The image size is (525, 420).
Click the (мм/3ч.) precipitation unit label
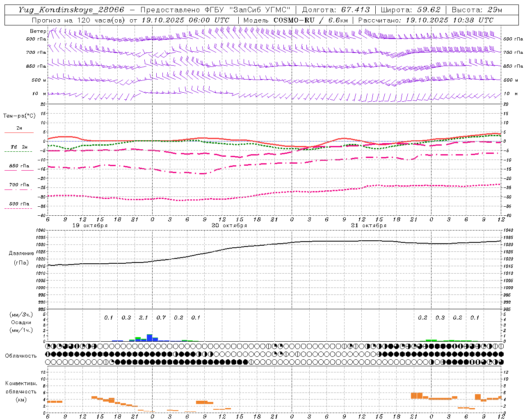pyautogui.click(x=21, y=315)
